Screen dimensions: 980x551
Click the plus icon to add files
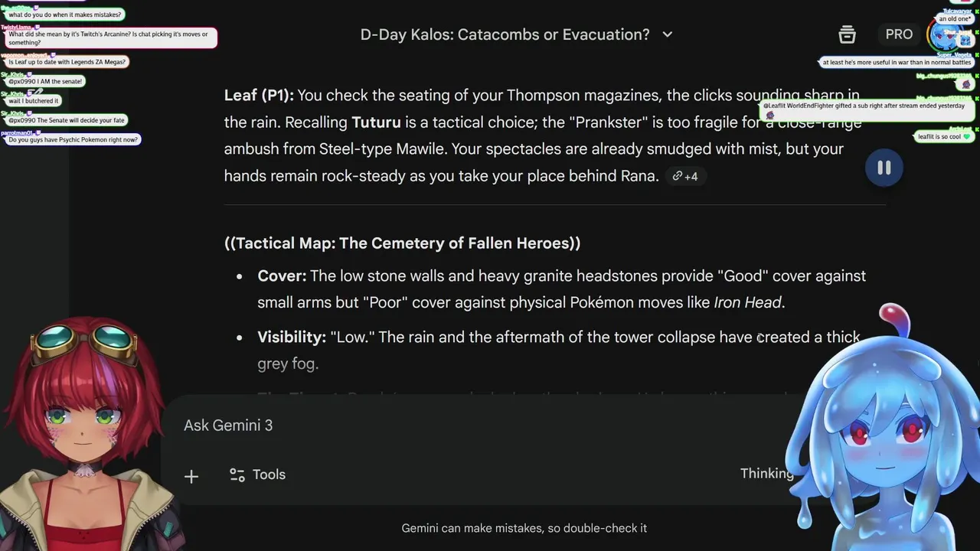191,476
